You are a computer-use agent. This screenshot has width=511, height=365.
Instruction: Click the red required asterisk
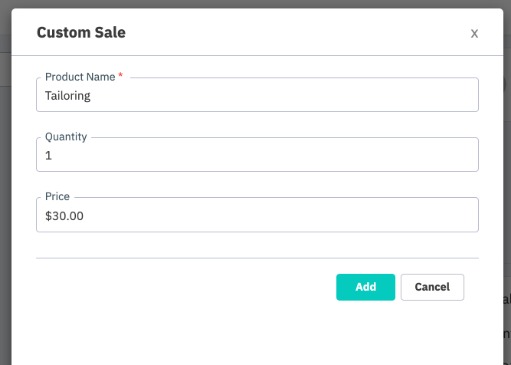pyautogui.click(x=121, y=75)
